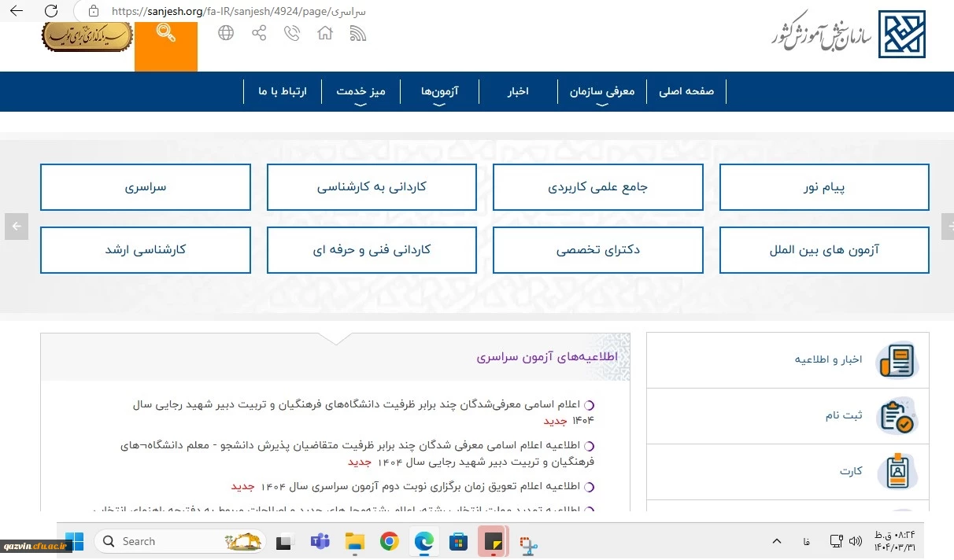Expand the میز خدمت dropdown menu
Screen dimensions: 954x560
click(x=361, y=92)
